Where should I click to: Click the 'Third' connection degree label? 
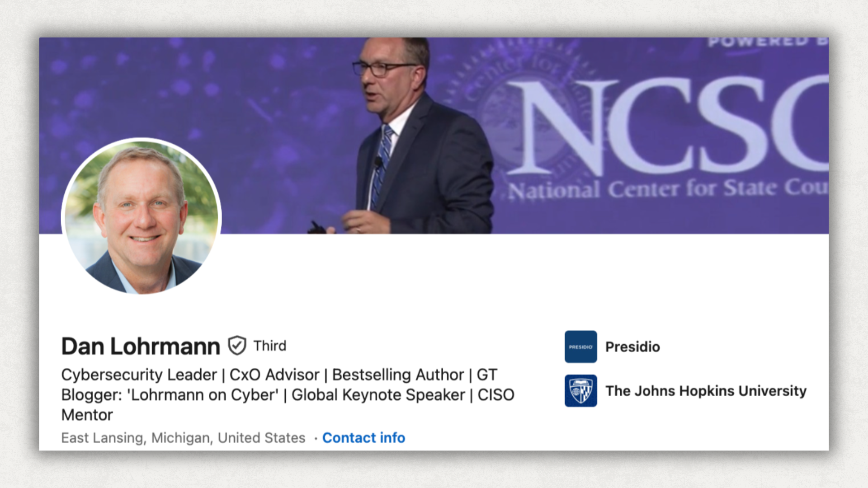coord(270,346)
